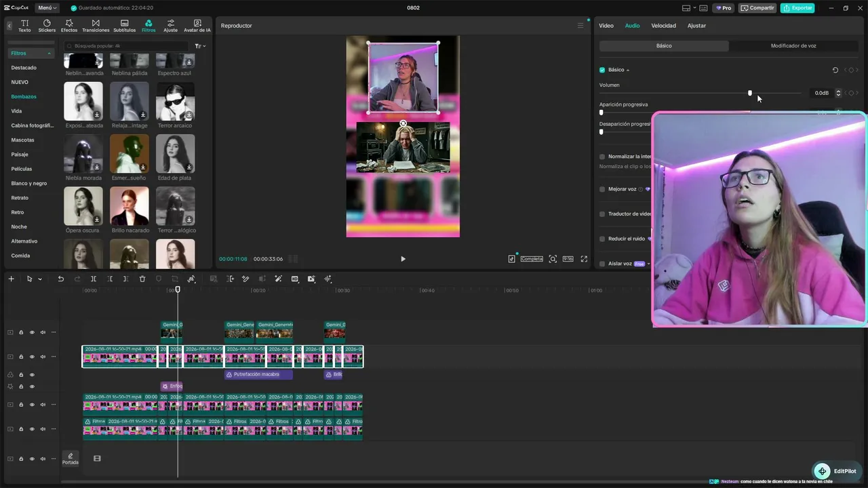Enable the Aislar voz checkbox
868x488 pixels.
point(602,264)
